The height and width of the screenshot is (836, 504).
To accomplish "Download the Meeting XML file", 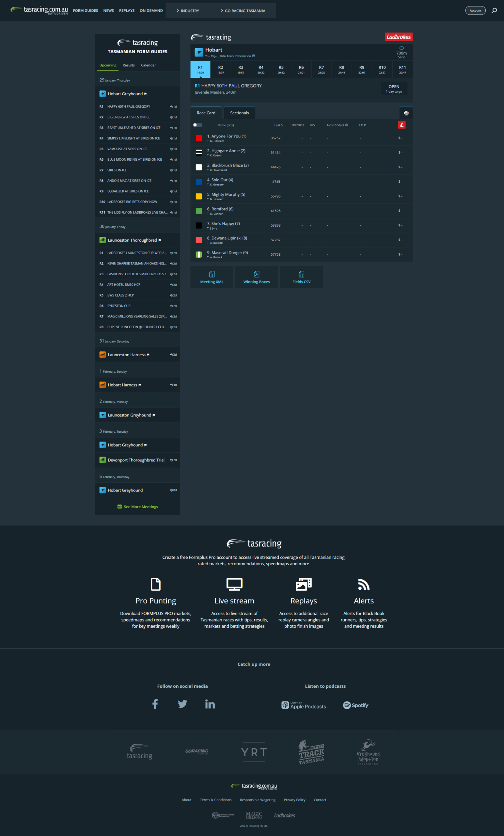I will (x=212, y=277).
